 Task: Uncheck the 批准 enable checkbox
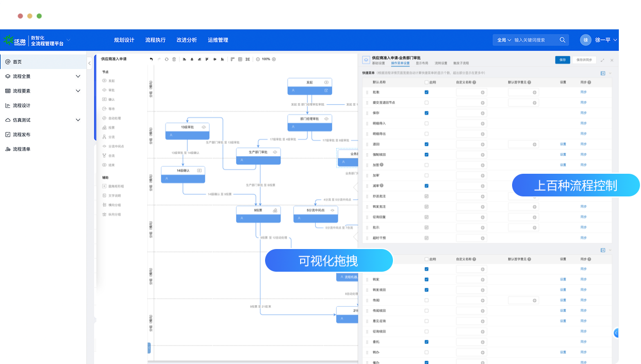pyautogui.click(x=426, y=92)
